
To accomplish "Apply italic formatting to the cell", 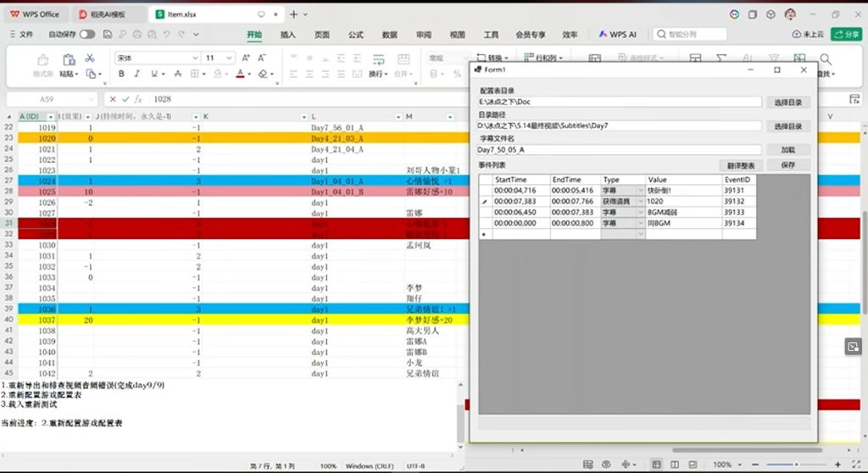I will point(136,74).
